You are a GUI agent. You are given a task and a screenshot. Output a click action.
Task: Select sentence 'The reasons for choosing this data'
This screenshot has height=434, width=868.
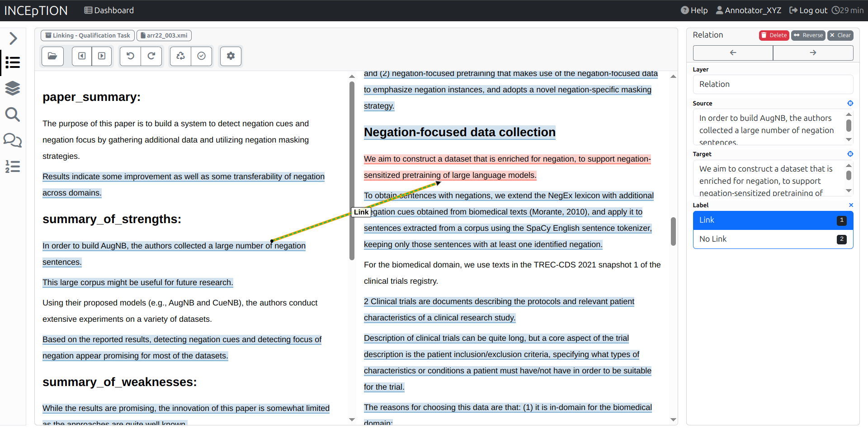pos(508,414)
